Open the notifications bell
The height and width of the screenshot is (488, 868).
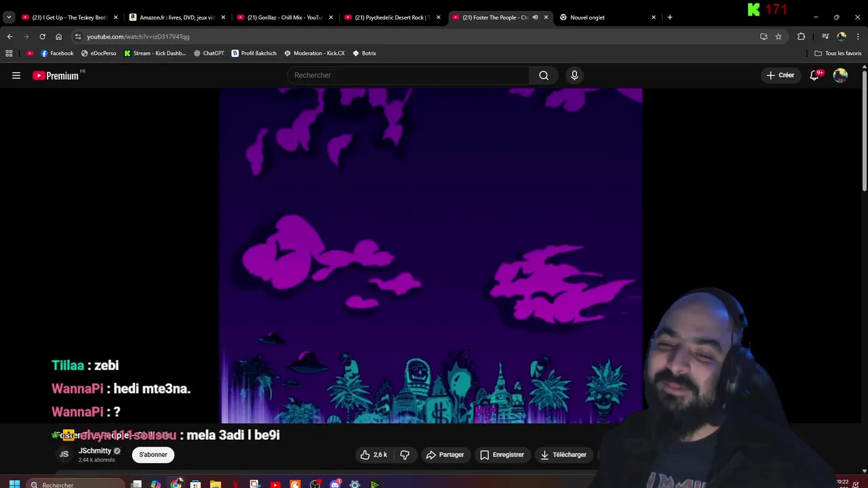[x=814, y=75]
